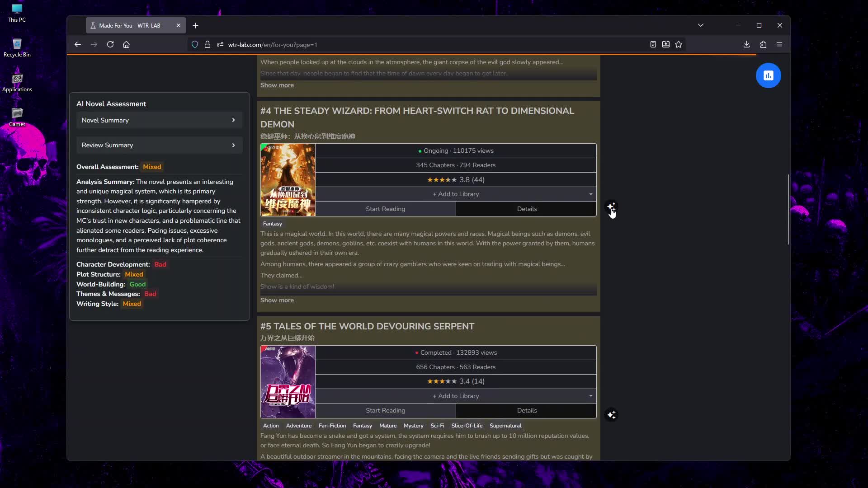Open the blue statistics chart floating button
This screenshot has width=868, height=488.
point(768,75)
